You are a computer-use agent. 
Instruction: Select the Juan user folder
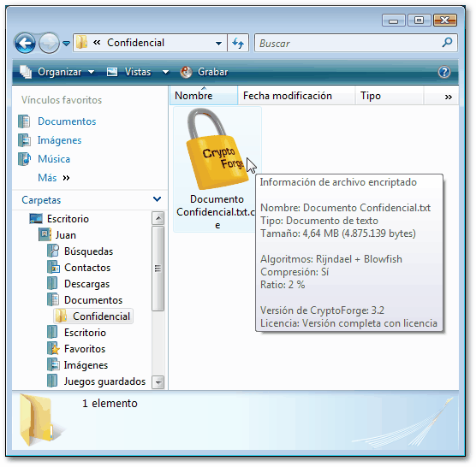coord(66,235)
